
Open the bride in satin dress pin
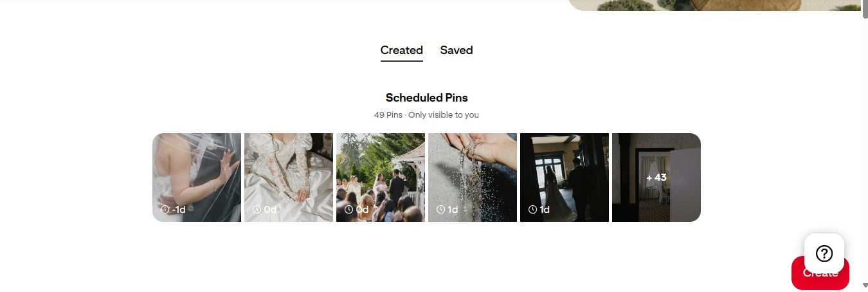tap(289, 178)
